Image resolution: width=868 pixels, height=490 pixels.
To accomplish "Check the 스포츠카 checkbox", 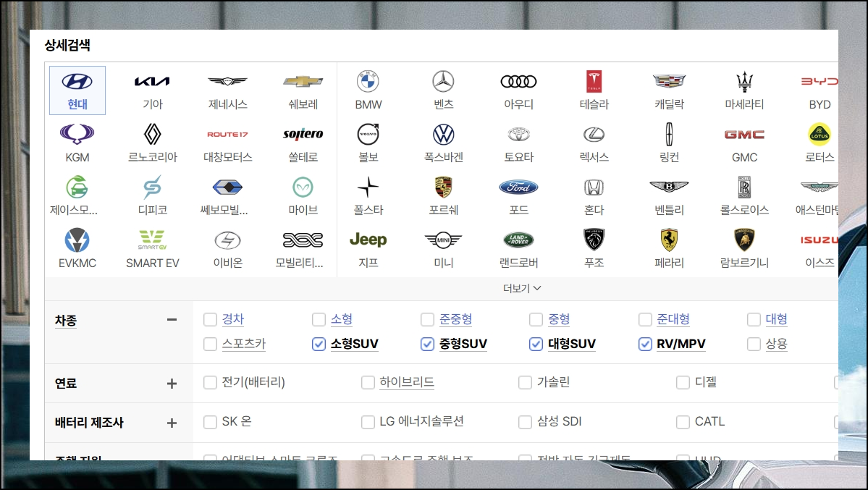I will (210, 344).
